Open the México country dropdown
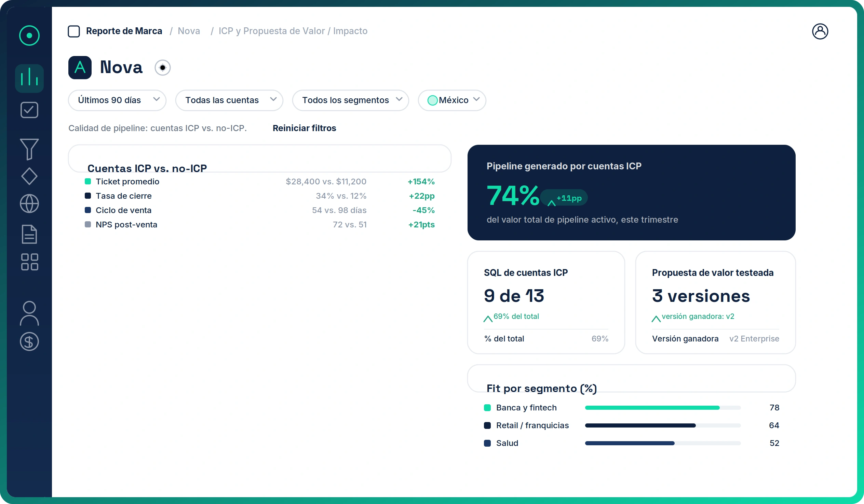Screen dimensions: 864x504 click(452, 100)
